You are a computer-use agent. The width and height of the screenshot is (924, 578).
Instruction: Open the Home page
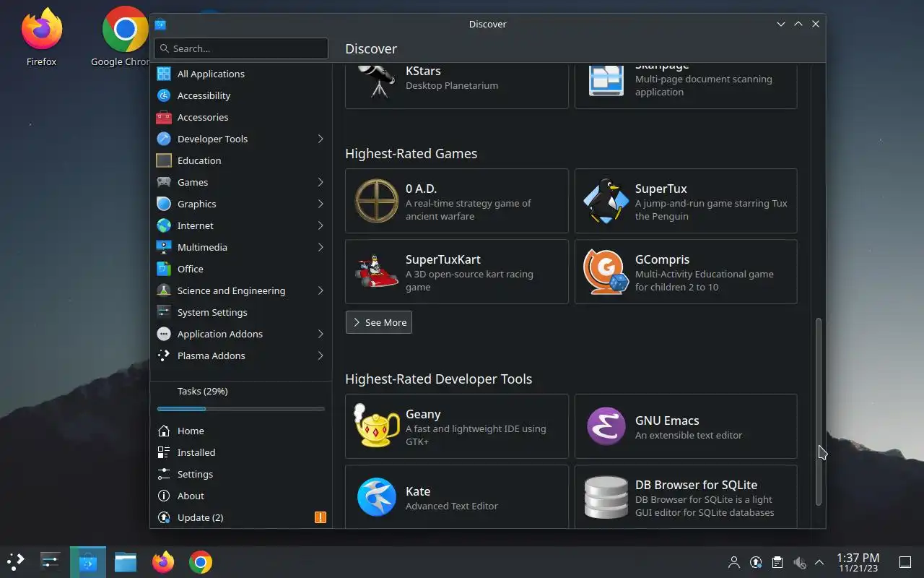(241, 431)
